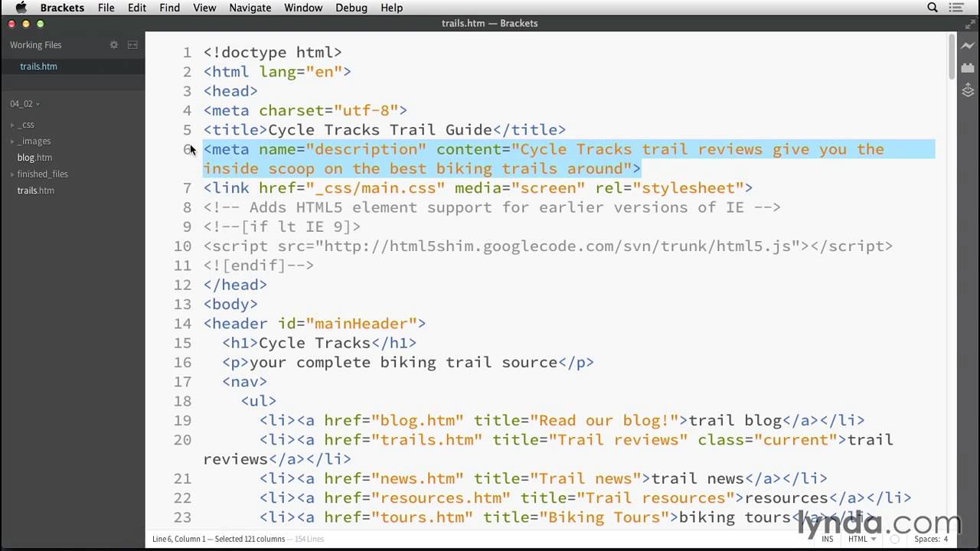Click the vertical editor scrollbar thumb
Viewport: 980px width, 551px height.
(952, 55)
